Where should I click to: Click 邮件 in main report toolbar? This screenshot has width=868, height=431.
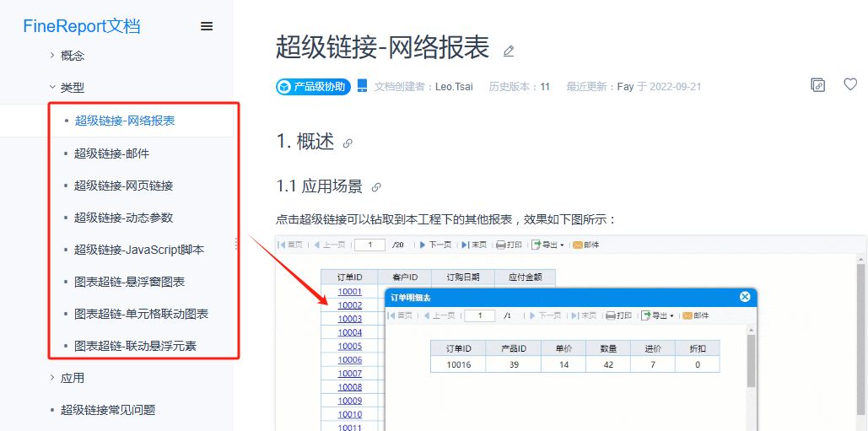(x=585, y=245)
